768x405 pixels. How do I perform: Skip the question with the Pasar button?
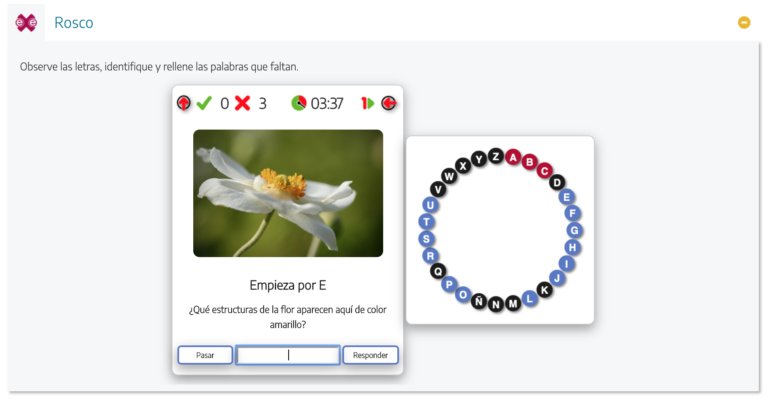pos(205,355)
